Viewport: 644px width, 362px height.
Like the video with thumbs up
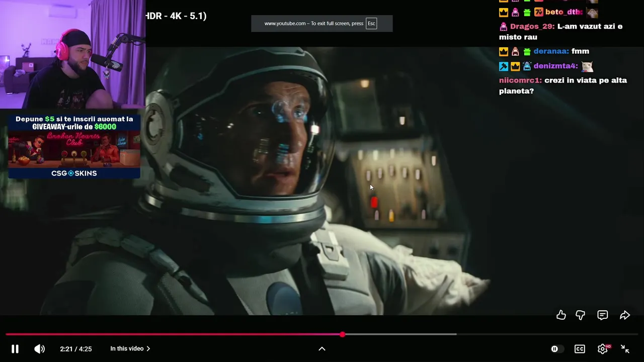(x=561, y=315)
